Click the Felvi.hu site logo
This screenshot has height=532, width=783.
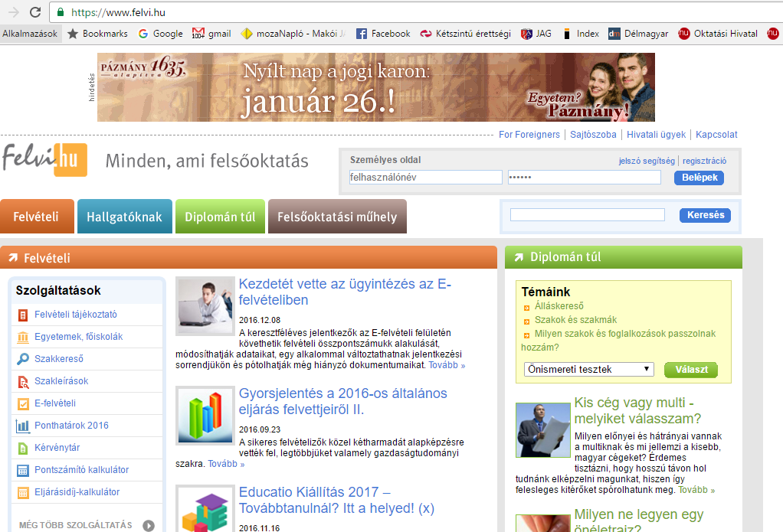(45, 160)
